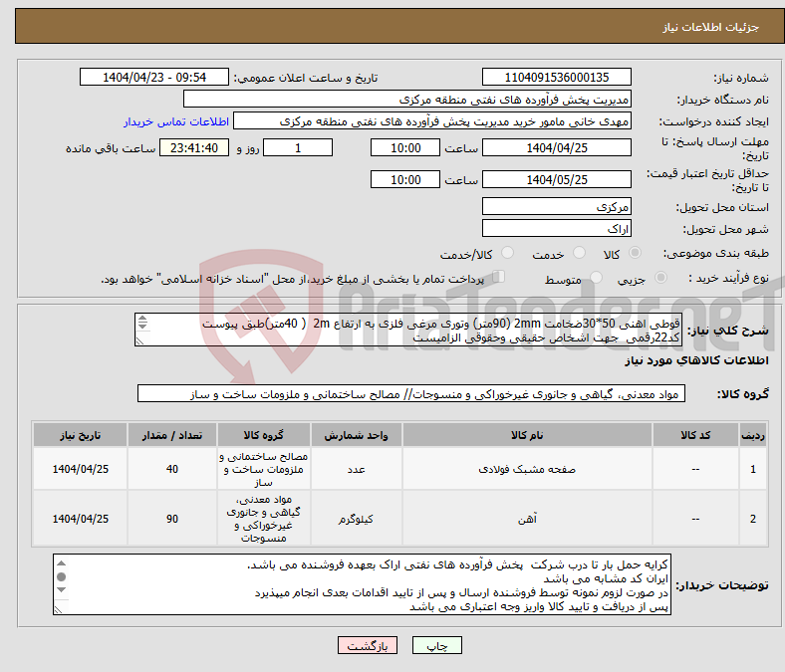785x672 pixels.
Task: Click the request number field 1104091536000135
Action: [x=557, y=77]
